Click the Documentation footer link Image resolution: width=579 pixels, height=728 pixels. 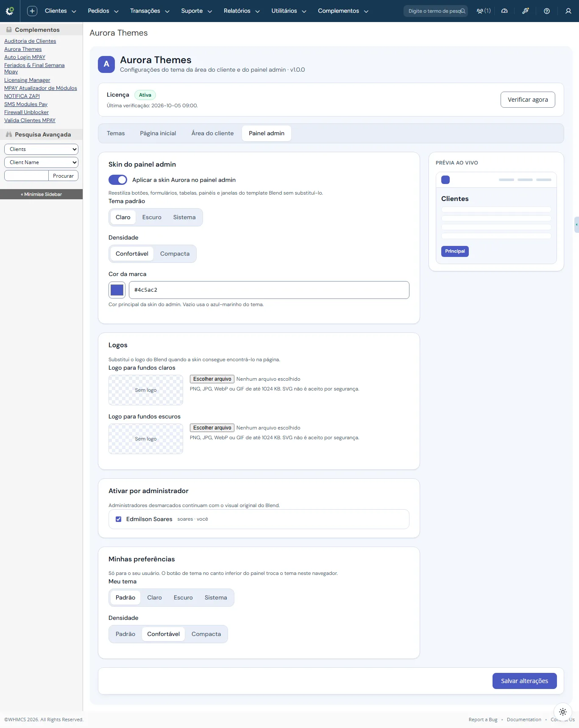[x=524, y=720]
